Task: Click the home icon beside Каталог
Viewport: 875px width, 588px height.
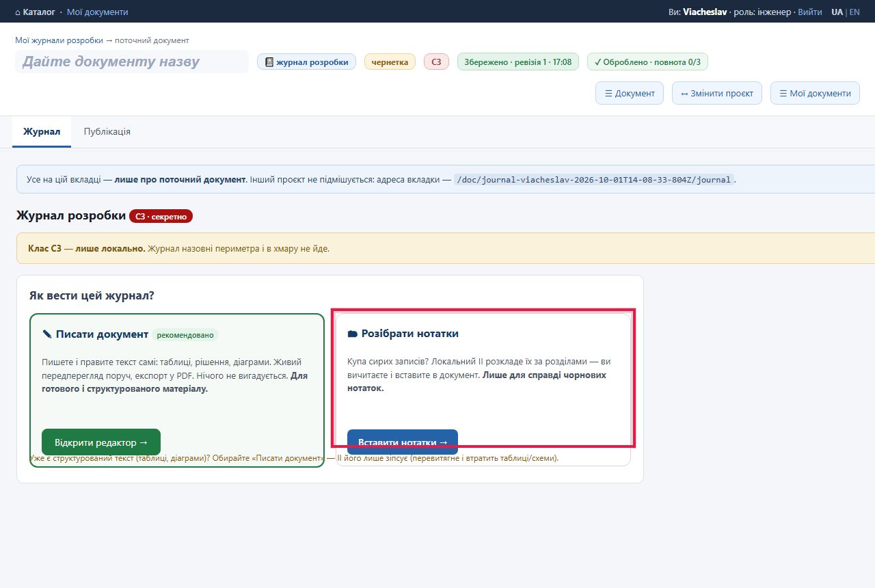Action: pos(18,12)
